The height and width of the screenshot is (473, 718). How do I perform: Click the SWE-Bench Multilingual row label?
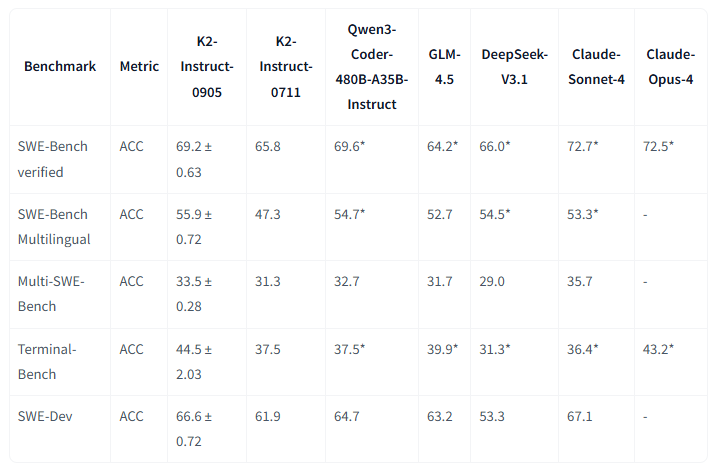coord(56,227)
